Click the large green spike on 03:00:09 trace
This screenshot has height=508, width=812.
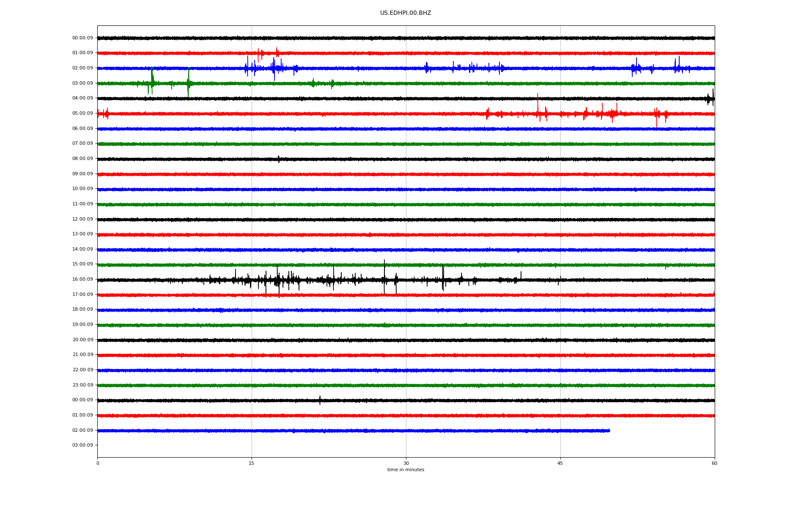pyautogui.click(x=152, y=78)
